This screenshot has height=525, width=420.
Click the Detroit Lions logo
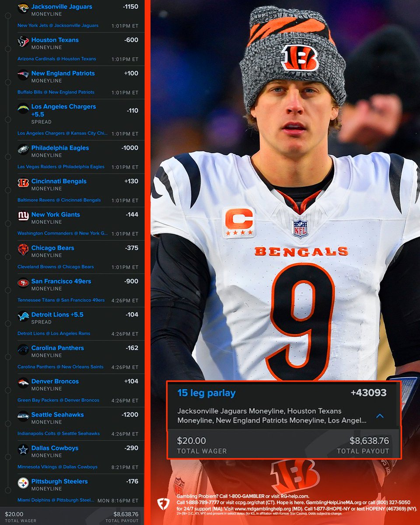pos(23,316)
